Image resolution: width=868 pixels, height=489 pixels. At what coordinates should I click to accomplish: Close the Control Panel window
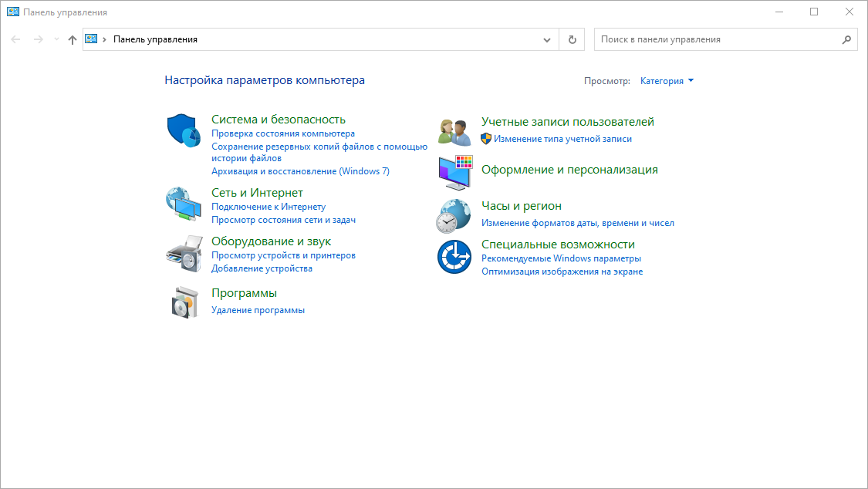pyautogui.click(x=849, y=12)
